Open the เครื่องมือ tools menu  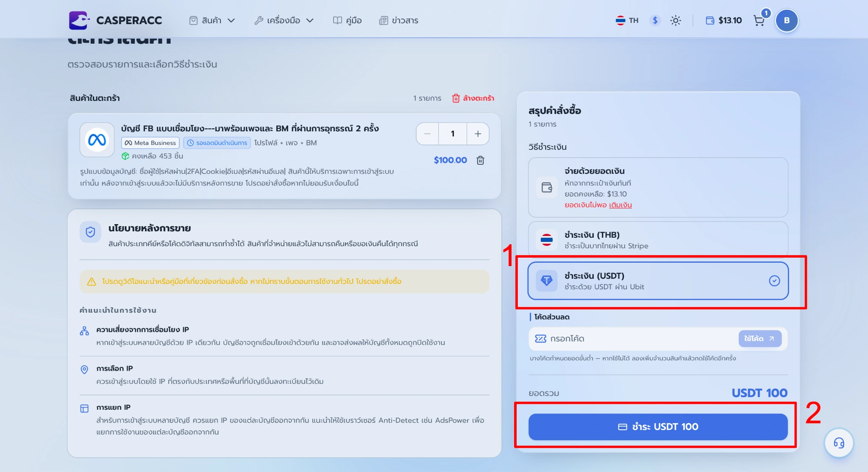coord(284,20)
